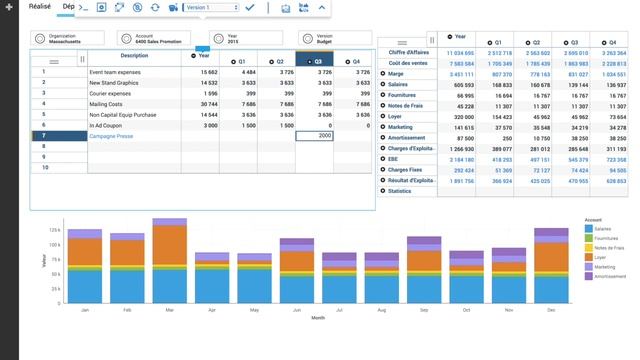
Task: Select the Campagne Presse description cell
Action: [134, 136]
